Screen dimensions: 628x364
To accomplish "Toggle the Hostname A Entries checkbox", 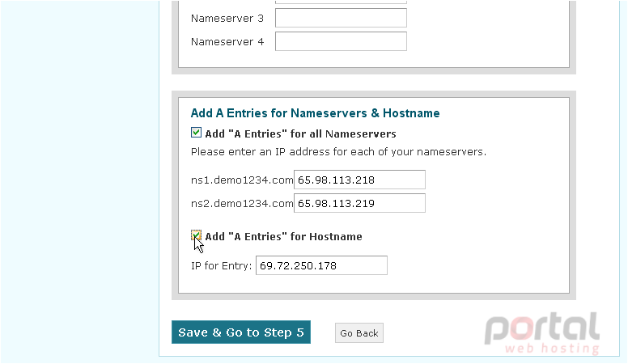I will 196,235.
